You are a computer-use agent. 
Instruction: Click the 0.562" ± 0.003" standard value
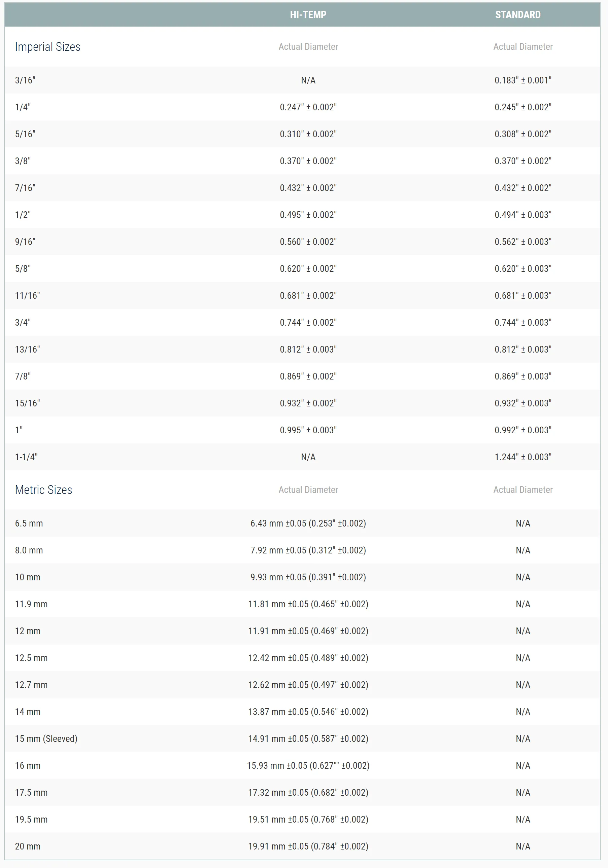[x=523, y=242]
